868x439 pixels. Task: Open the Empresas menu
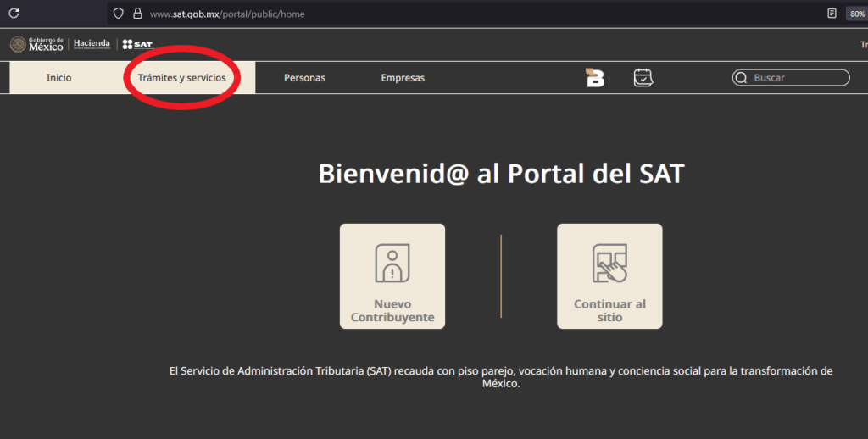tap(403, 78)
